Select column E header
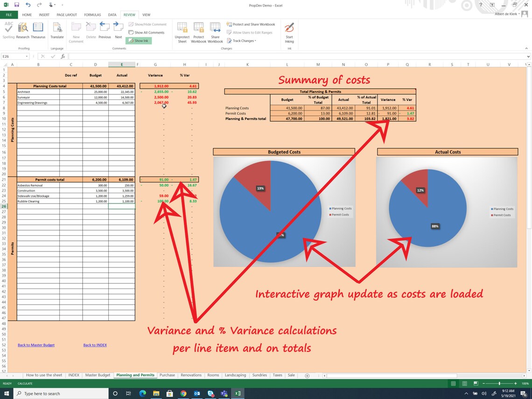The height and width of the screenshot is (399, 532). (122, 64)
